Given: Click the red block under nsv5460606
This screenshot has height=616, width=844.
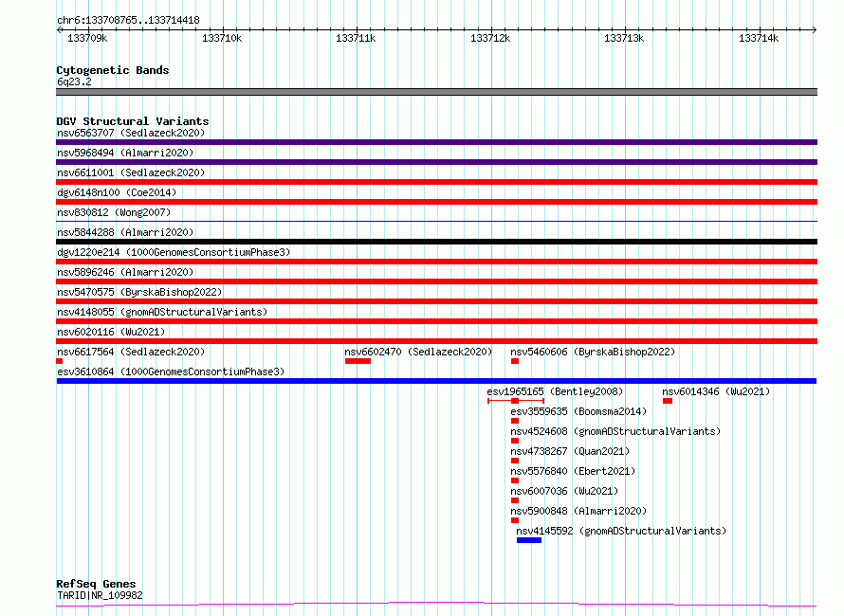Looking at the screenshot, I should [x=515, y=361].
